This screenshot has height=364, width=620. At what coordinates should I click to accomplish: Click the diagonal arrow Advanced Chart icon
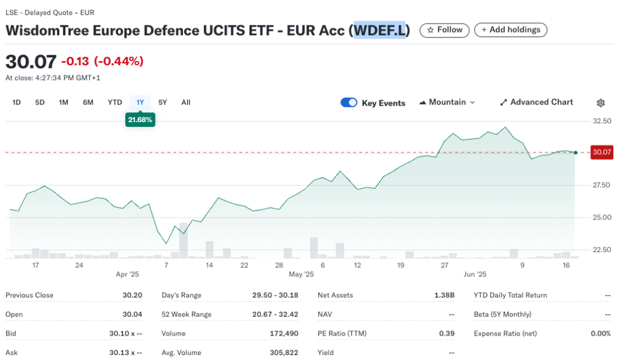(x=503, y=102)
